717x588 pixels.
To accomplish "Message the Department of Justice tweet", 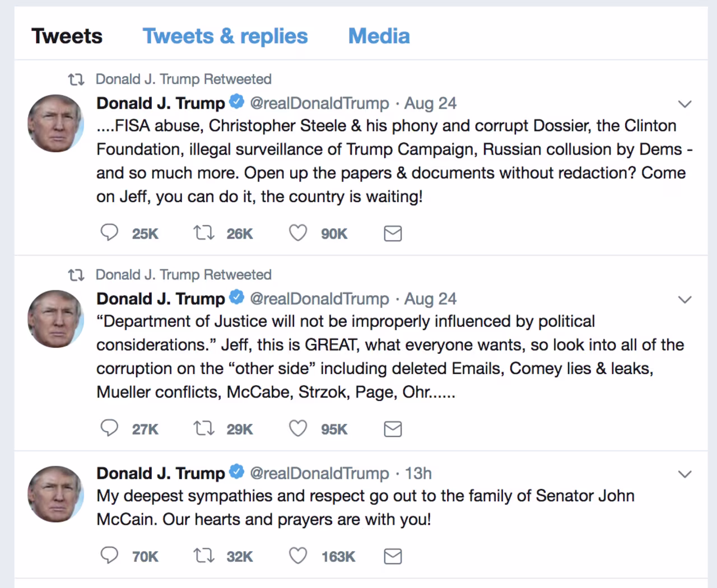I will coord(393,430).
